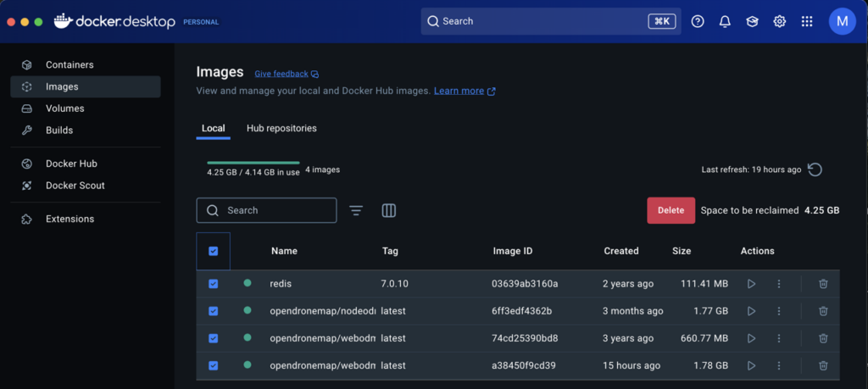868x389 pixels.
Task: Open more actions menu for redis
Action: (x=779, y=284)
